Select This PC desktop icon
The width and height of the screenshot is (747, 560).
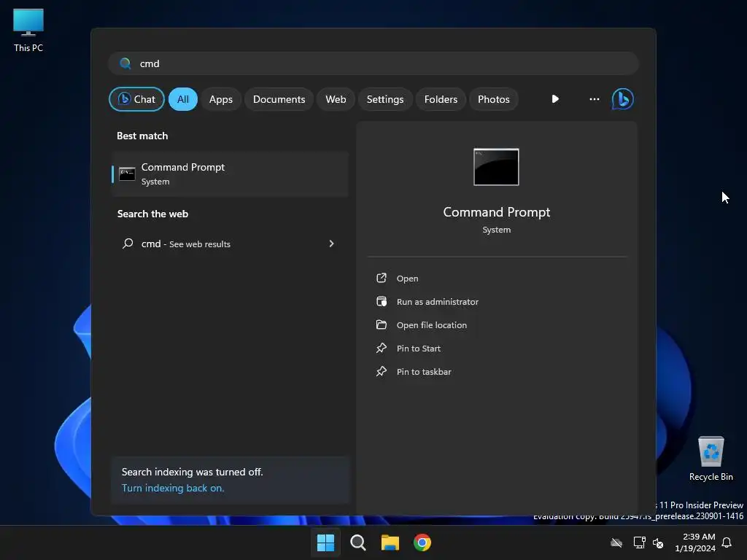28,31
